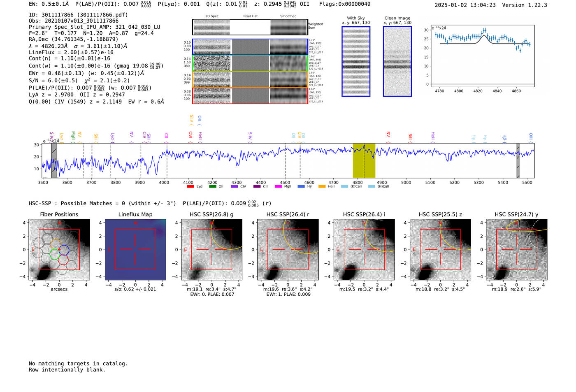Click the red OVI line label
Screen dimensions: 576x392
tap(190, 136)
